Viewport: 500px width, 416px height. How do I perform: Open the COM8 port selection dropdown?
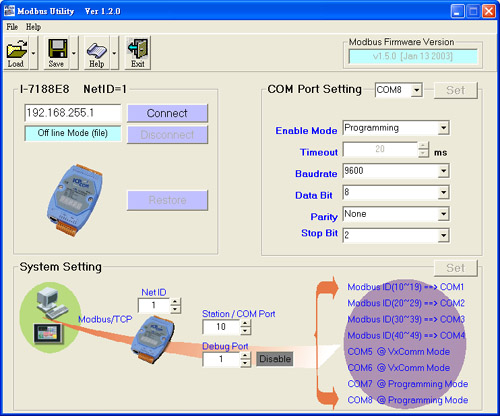(x=417, y=90)
